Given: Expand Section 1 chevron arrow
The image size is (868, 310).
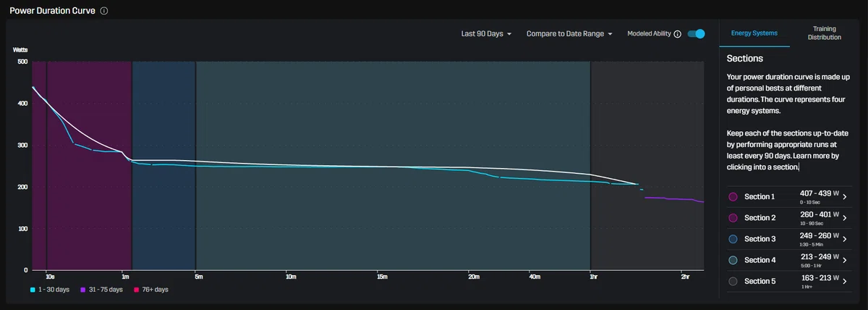Looking at the screenshot, I should click(845, 197).
